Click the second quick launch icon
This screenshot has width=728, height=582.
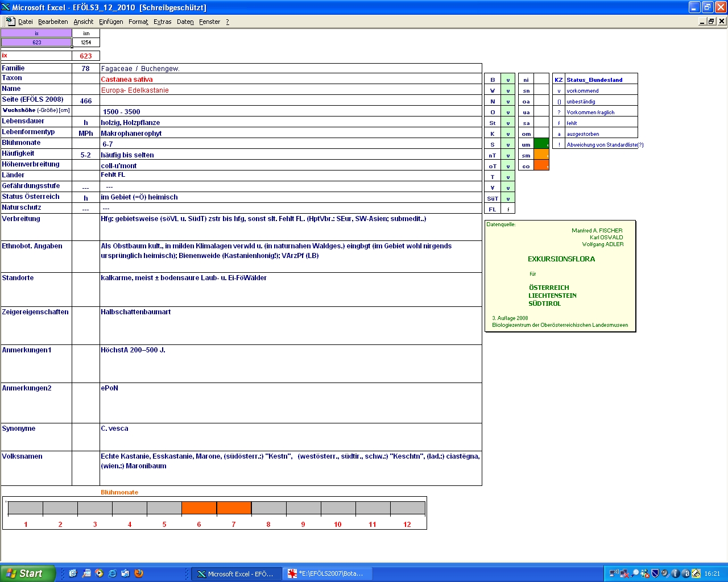pyautogui.click(x=86, y=573)
